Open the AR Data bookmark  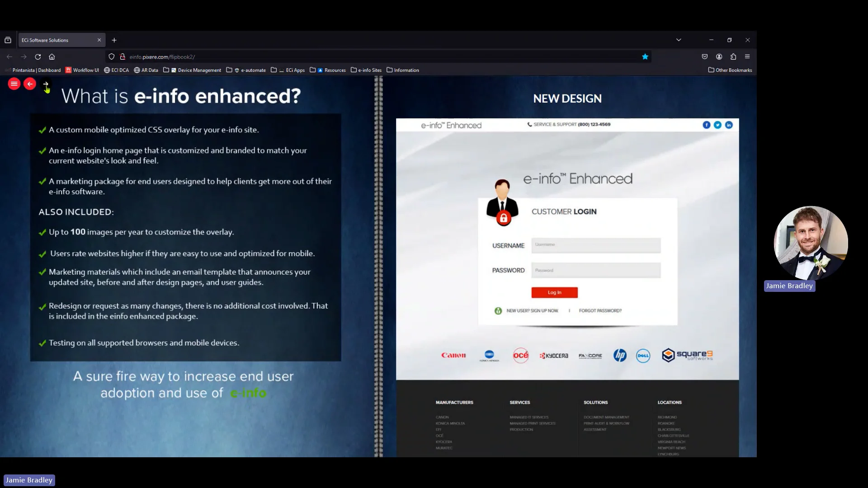click(x=149, y=70)
